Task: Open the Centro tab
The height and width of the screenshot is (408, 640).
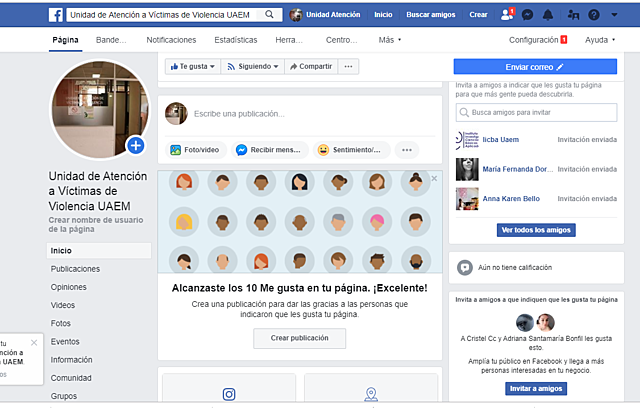Action: coord(341,40)
